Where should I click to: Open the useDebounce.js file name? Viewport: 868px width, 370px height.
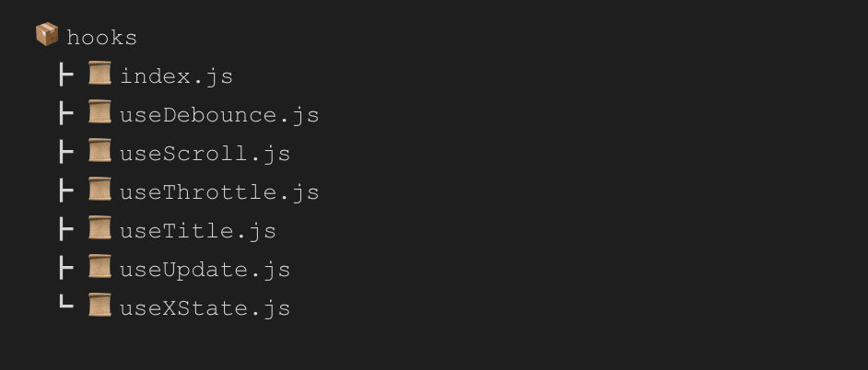coord(218,115)
